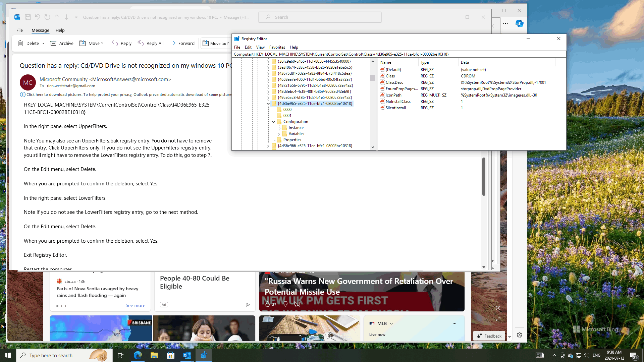The image size is (644, 362).
Task: Click the Reply arrow icon
Action: point(115,43)
